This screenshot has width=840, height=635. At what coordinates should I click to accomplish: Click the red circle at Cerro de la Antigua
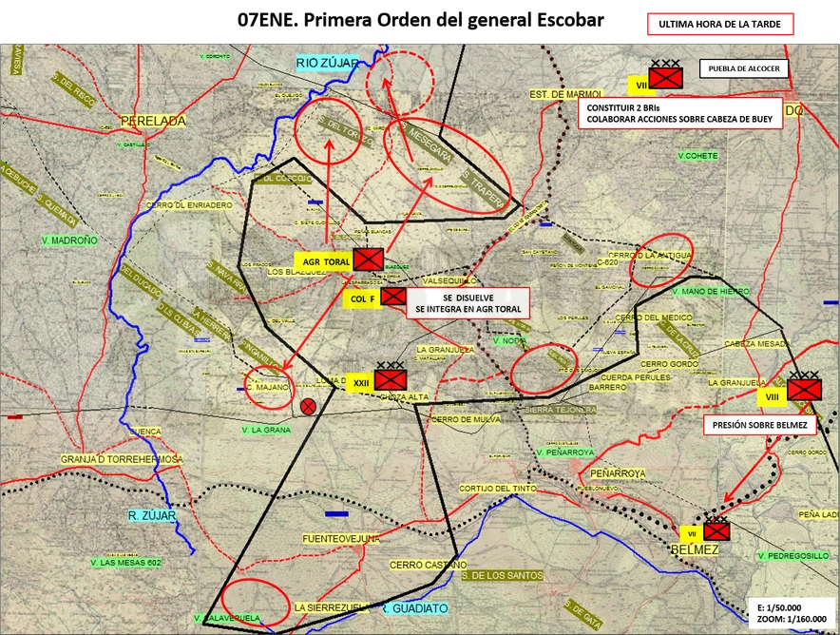[x=660, y=260]
